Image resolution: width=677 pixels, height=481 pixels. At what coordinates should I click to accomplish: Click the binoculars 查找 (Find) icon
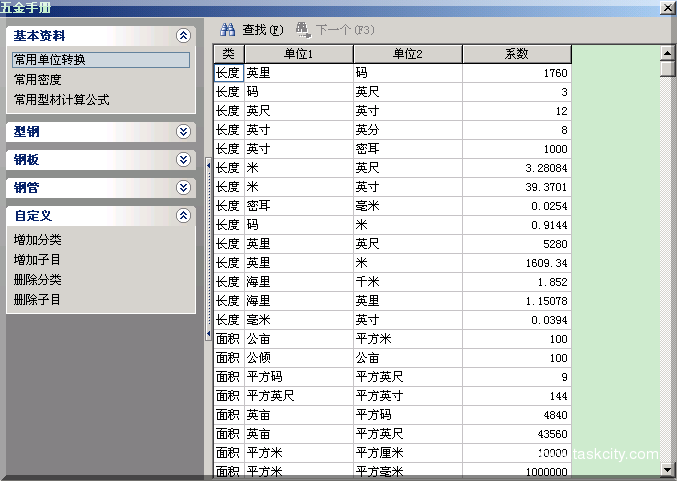pyautogui.click(x=227, y=30)
